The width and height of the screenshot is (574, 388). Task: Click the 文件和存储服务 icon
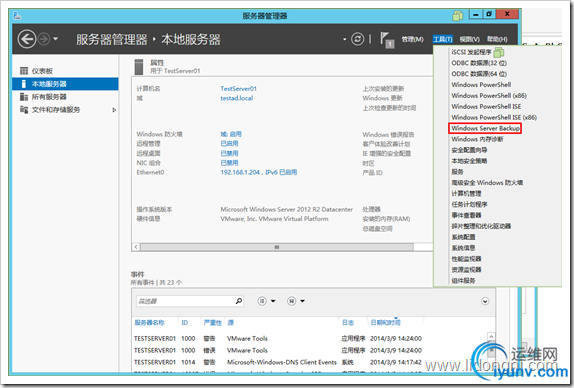tap(24, 109)
